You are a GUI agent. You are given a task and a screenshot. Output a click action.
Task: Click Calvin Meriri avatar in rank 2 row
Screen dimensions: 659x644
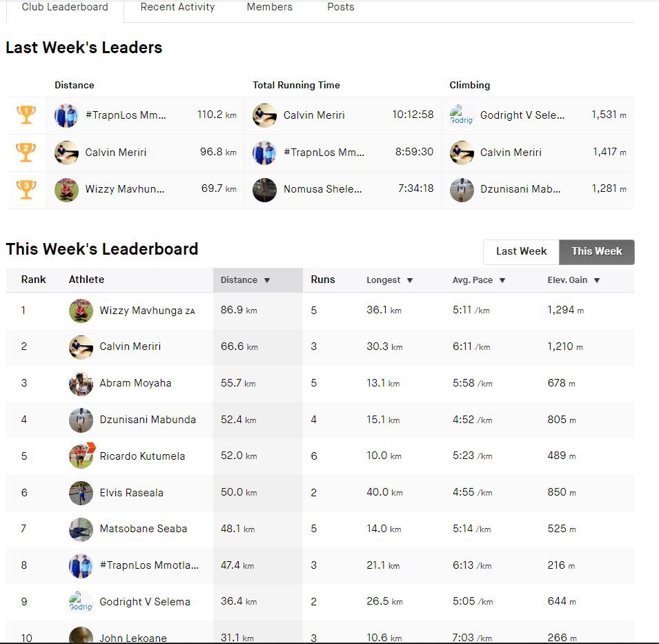(x=81, y=347)
